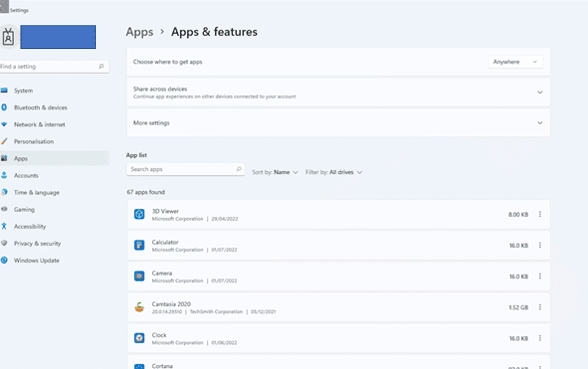Click the Search apps field

coord(182,169)
